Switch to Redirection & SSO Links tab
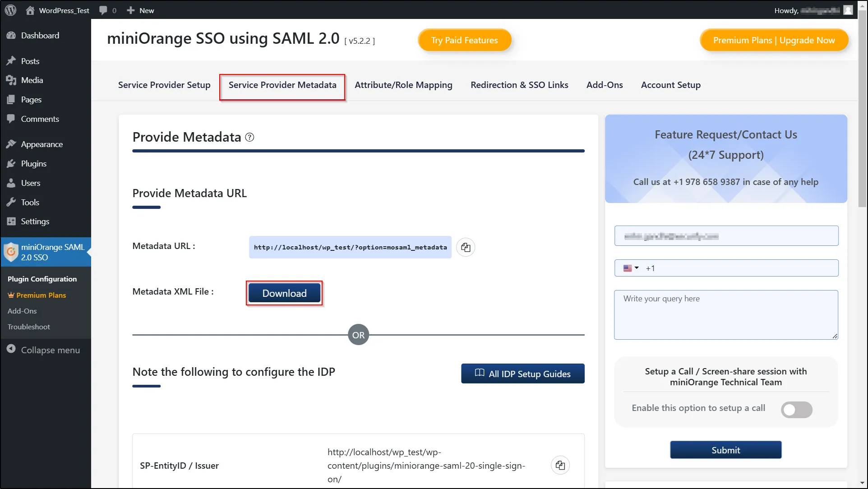The image size is (868, 489). 519,85
